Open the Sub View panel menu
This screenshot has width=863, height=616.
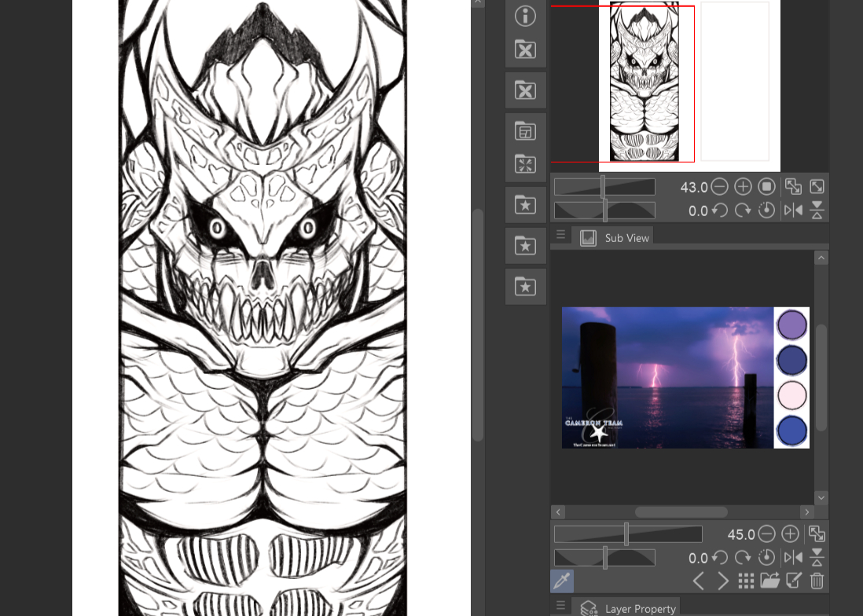[x=560, y=235]
